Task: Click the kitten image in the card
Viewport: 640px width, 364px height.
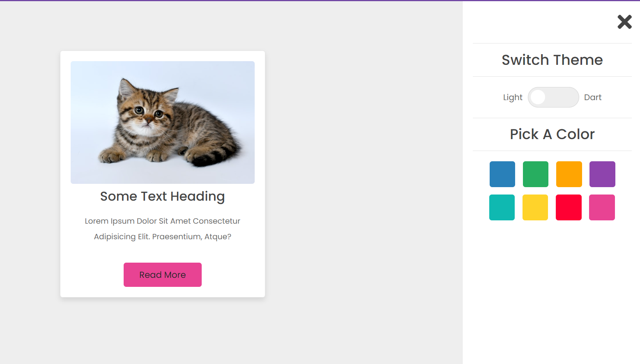Action: point(163,122)
